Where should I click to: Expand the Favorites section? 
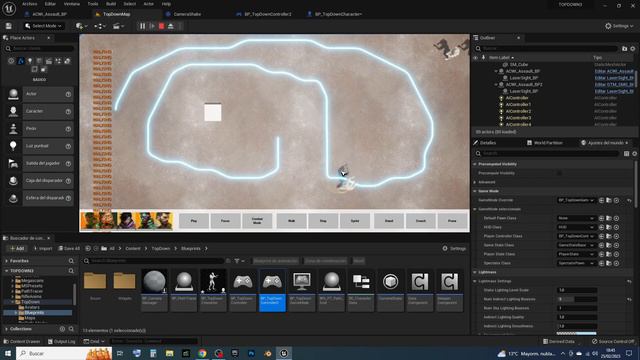pos(7,261)
